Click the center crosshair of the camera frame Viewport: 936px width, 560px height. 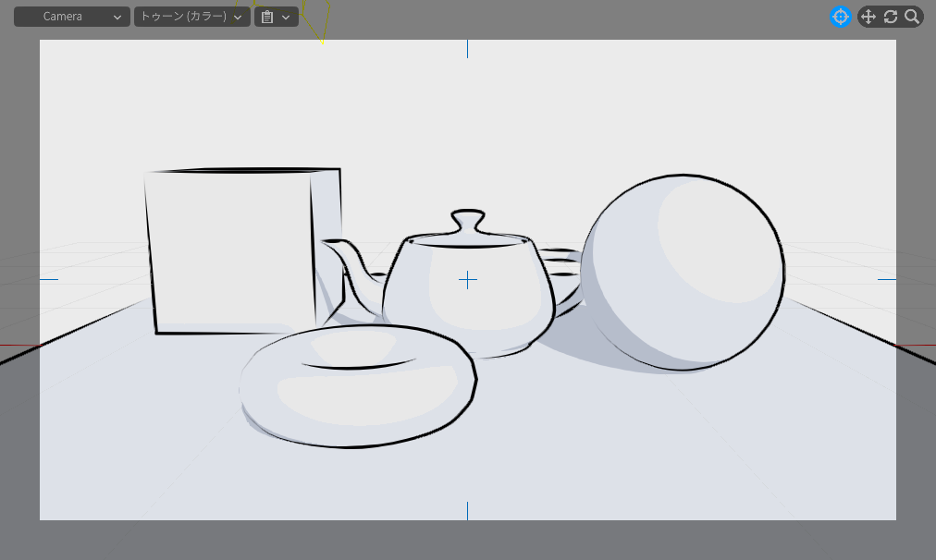[468, 280]
